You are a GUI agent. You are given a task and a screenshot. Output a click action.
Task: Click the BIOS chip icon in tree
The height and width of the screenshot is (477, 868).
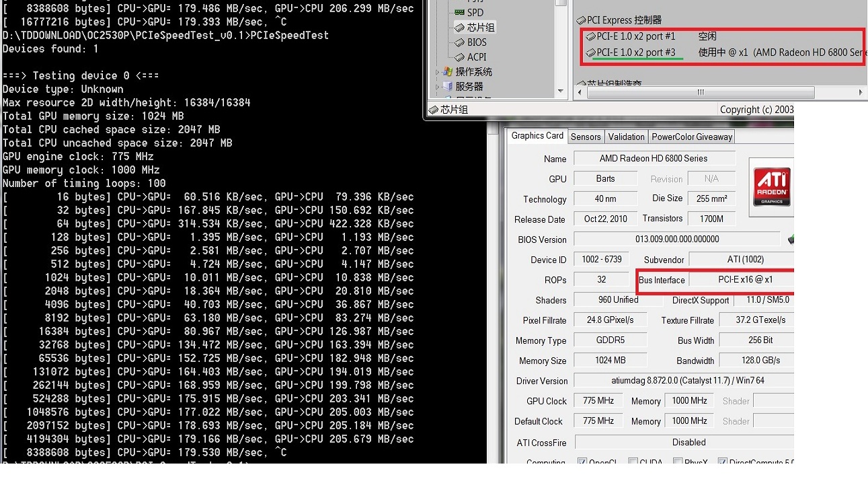coord(459,42)
